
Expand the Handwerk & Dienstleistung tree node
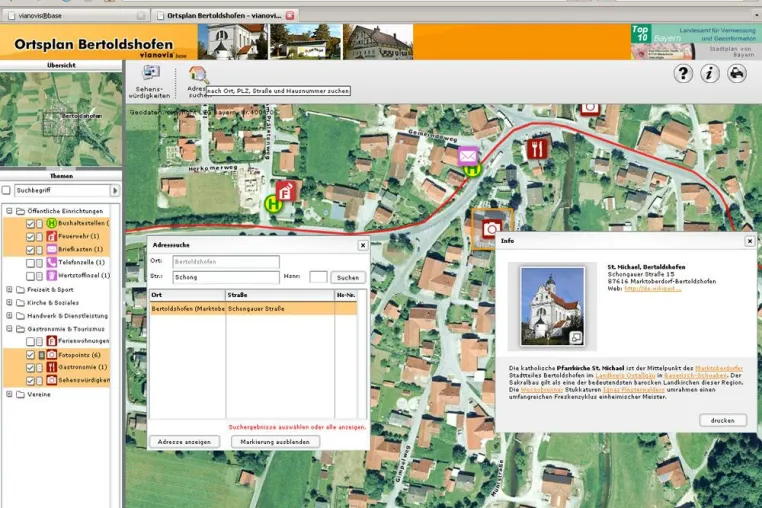click(x=9, y=315)
